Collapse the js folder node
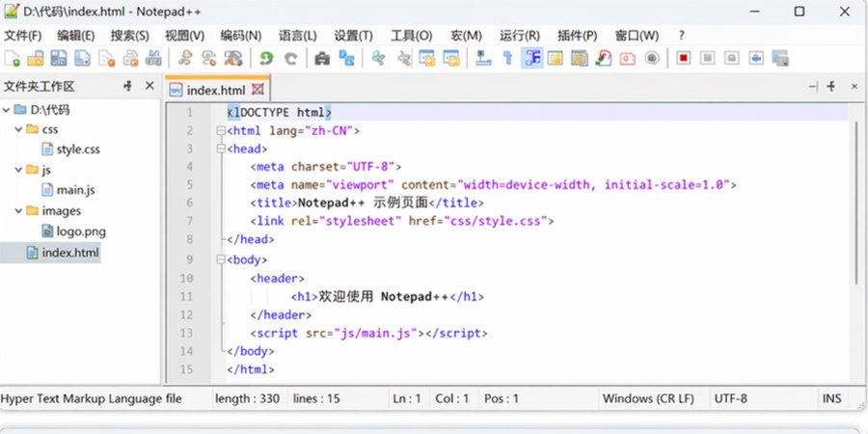 pyautogui.click(x=19, y=170)
